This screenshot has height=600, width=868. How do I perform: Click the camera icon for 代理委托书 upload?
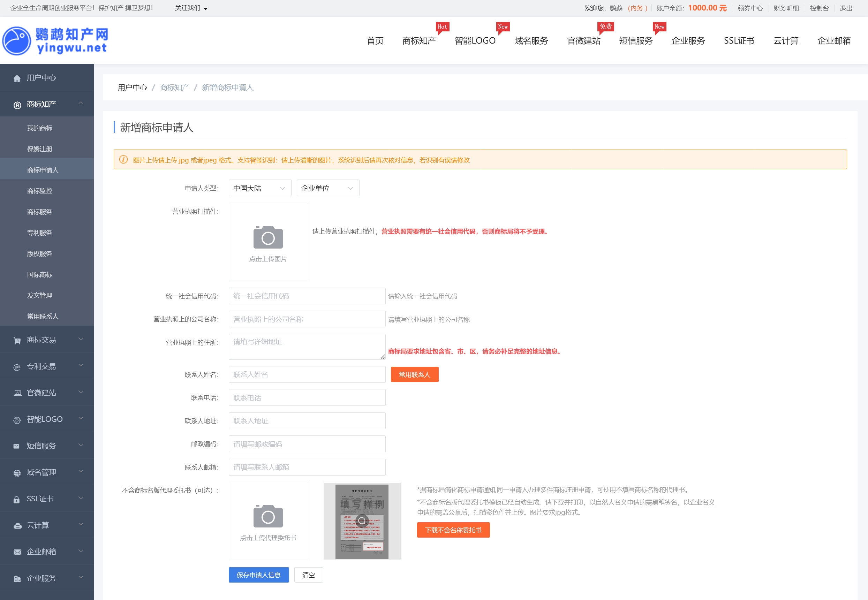pyautogui.click(x=268, y=516)
